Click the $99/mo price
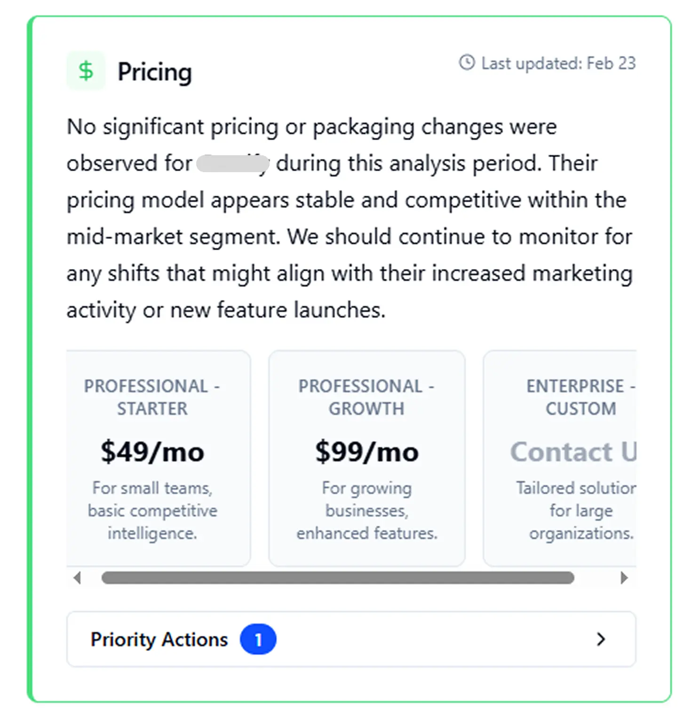This screenshot has height=728, width=700. point(366,452)
